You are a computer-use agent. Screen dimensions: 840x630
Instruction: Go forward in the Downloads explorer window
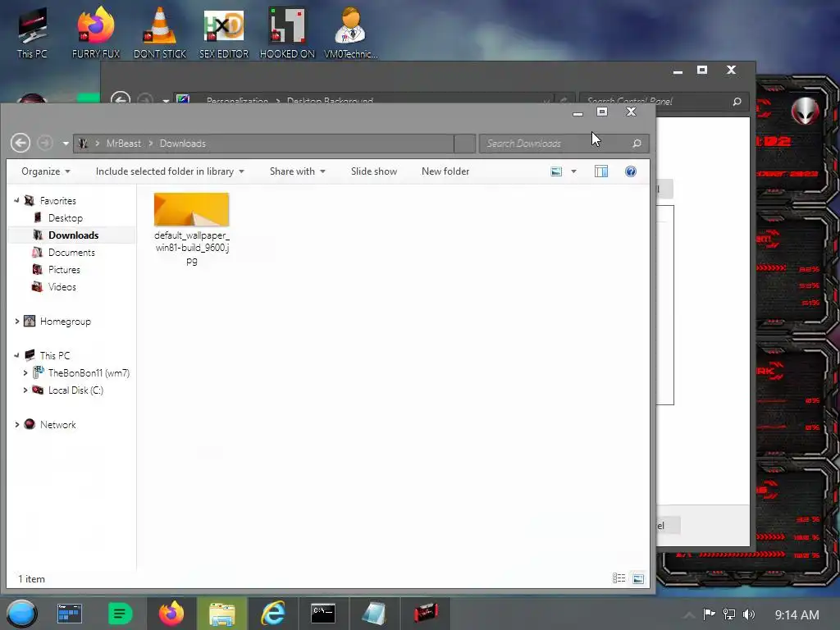[45, 143]
